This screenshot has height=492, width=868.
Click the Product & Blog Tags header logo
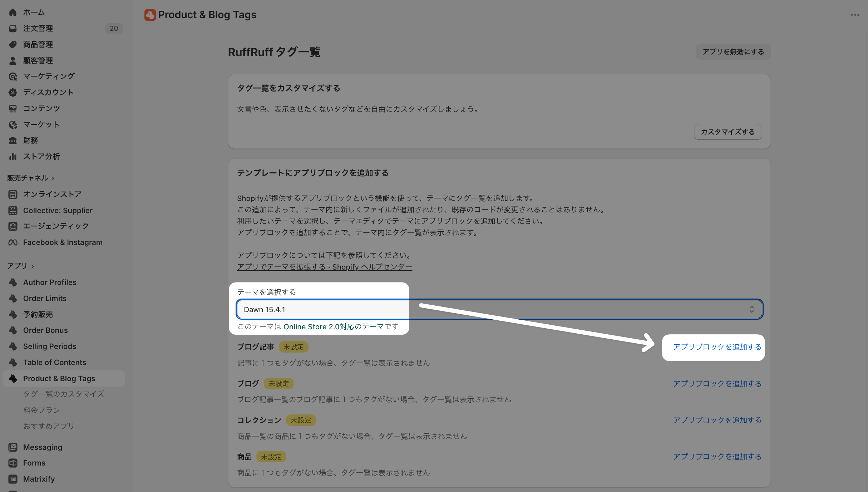(x=150, y=15)
